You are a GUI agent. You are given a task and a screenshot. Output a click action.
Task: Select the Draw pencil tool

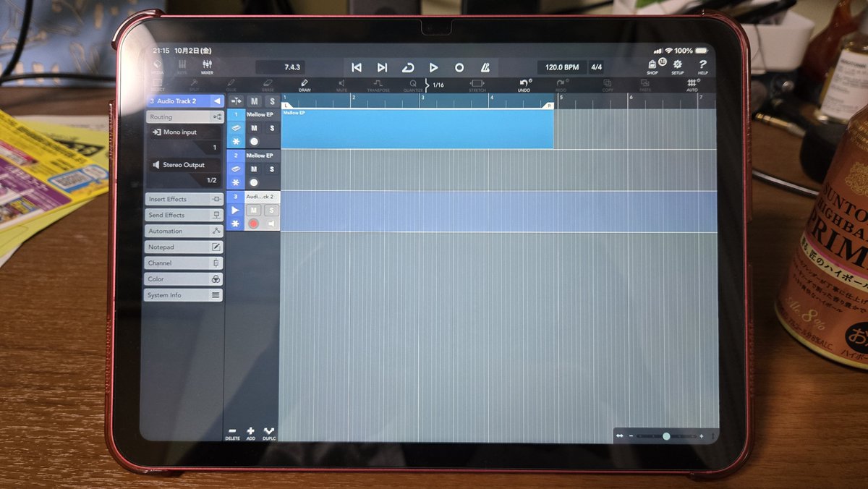coord(305,85)
